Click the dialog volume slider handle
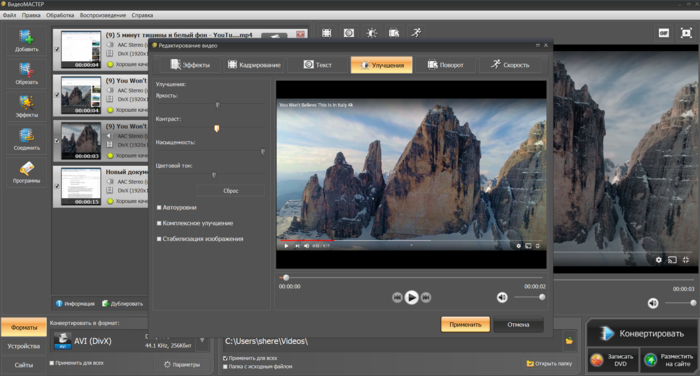700x376 pixels. [x=542, y=297]
